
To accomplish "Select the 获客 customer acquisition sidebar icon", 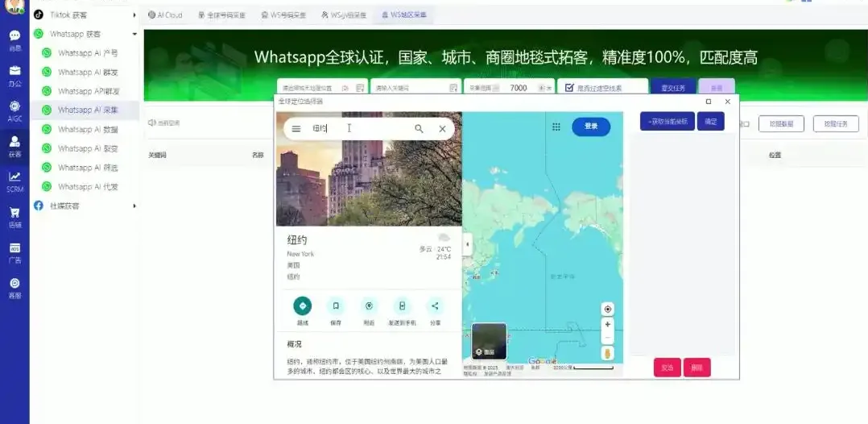I will pyautogui.click(x=15, y=142).
